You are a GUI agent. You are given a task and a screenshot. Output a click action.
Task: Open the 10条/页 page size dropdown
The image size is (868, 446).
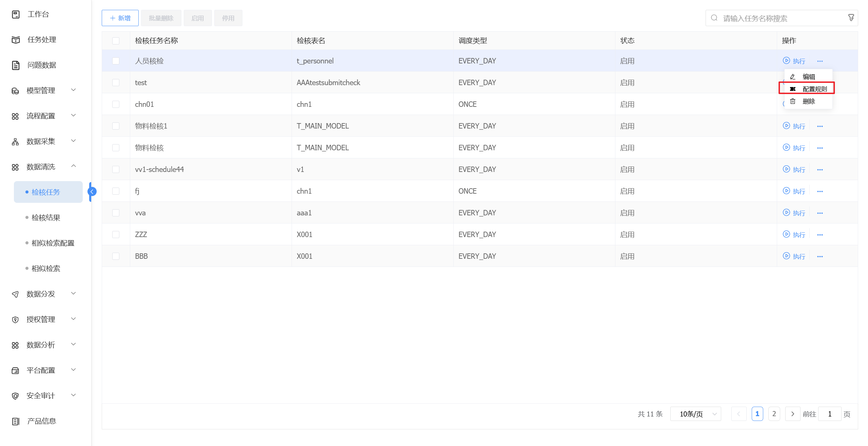[695, 414]
